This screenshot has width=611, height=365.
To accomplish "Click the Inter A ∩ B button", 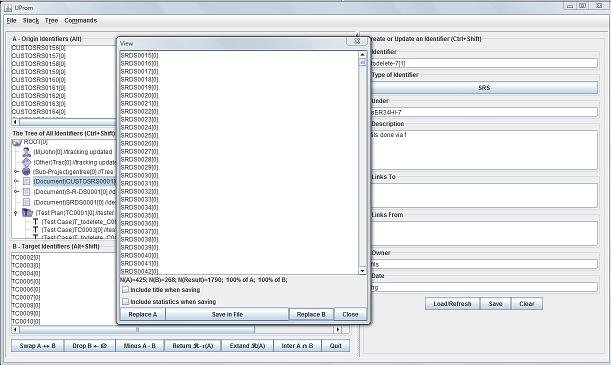I will click(x=297, y=346).
